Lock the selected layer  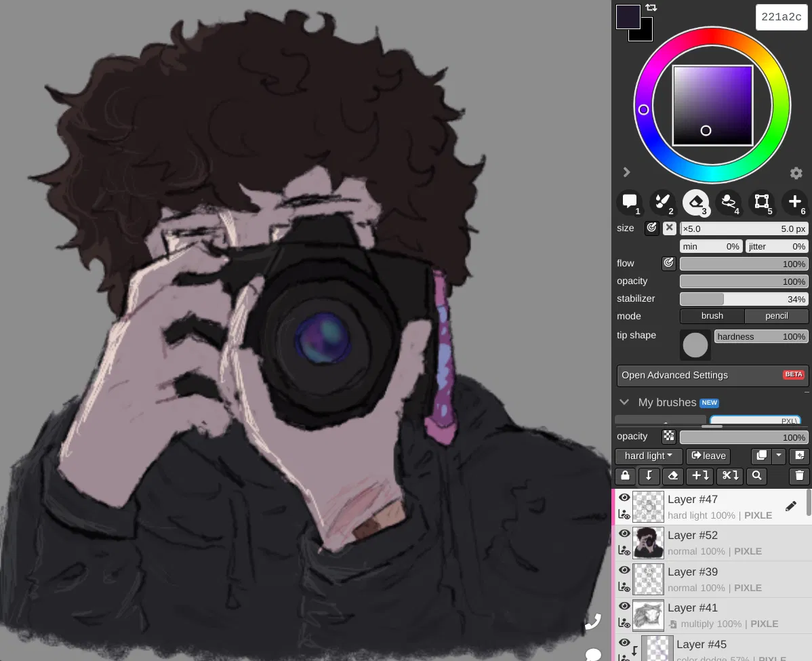tap(625, 475)
